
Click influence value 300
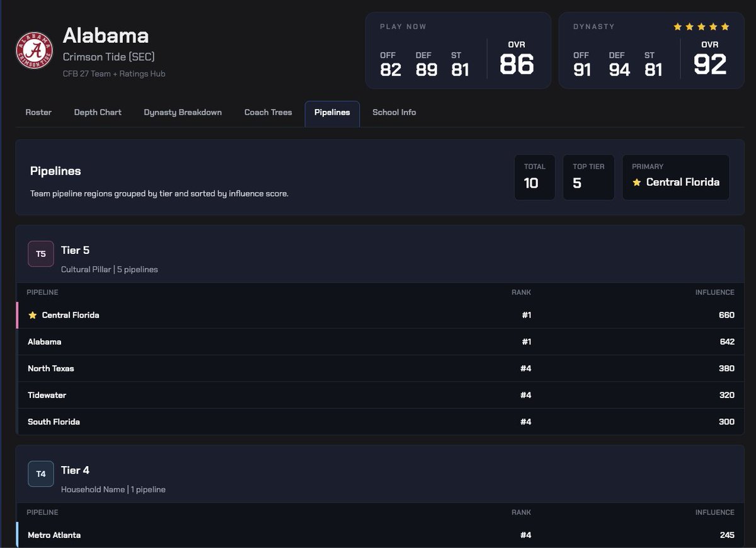(726, 421)
